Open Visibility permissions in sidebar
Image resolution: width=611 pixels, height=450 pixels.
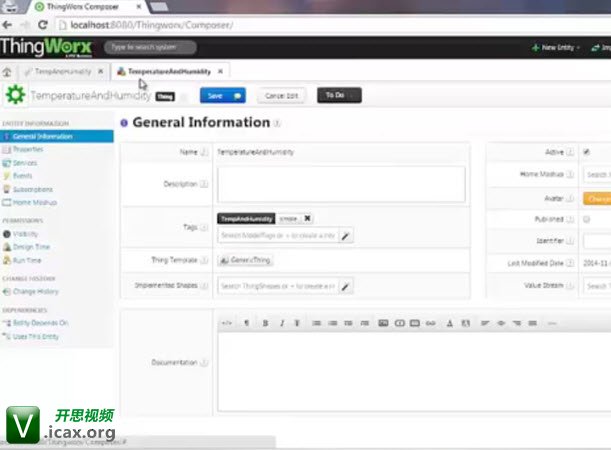pyautogui.click(x=25, y=234)
